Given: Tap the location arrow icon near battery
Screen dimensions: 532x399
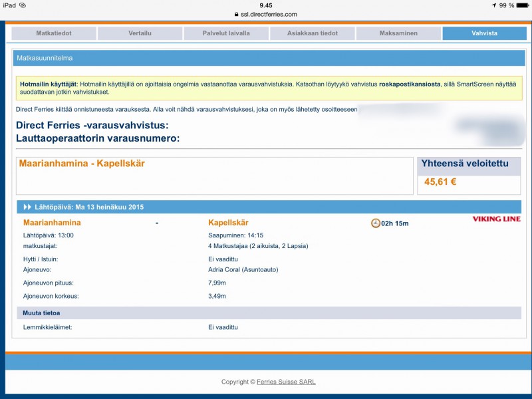Looking at the screenshot, I should [x=493, y=5].
